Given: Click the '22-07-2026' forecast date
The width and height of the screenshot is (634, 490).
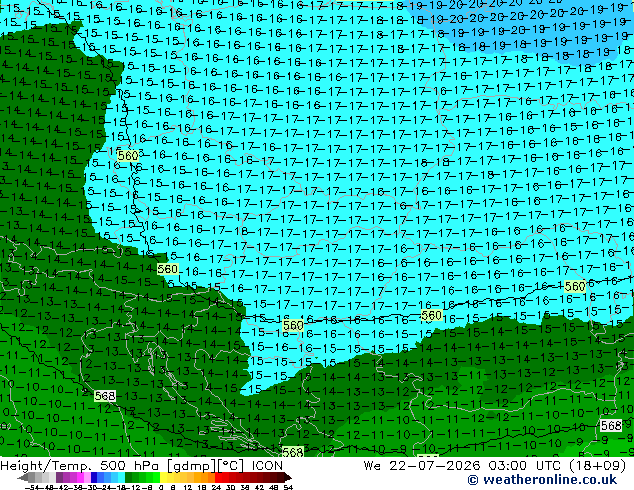Looking at the screenshot, I should click(x=435, y=466).
